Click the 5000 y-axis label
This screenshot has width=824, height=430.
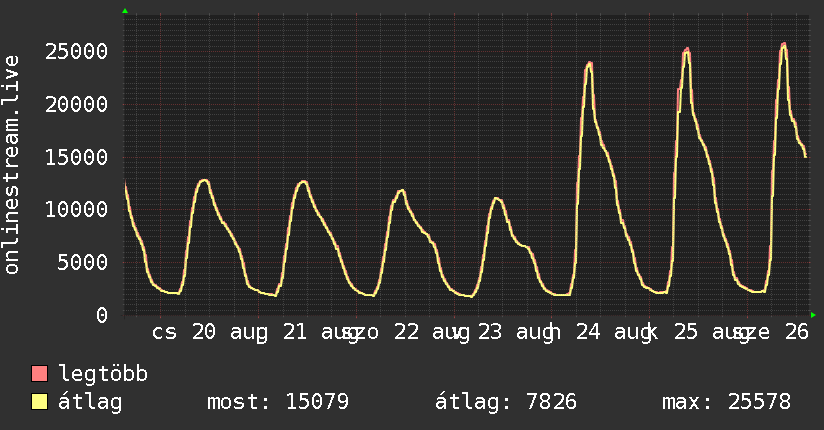click(x=83, y=262)
